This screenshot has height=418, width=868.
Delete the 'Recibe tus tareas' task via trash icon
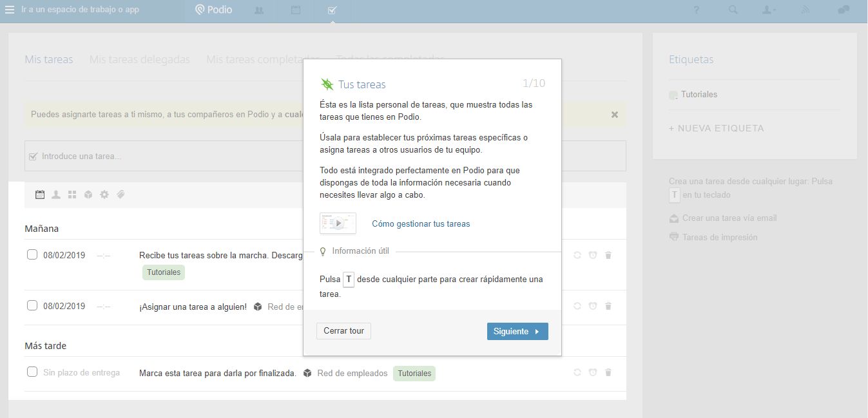coord(608,255)
